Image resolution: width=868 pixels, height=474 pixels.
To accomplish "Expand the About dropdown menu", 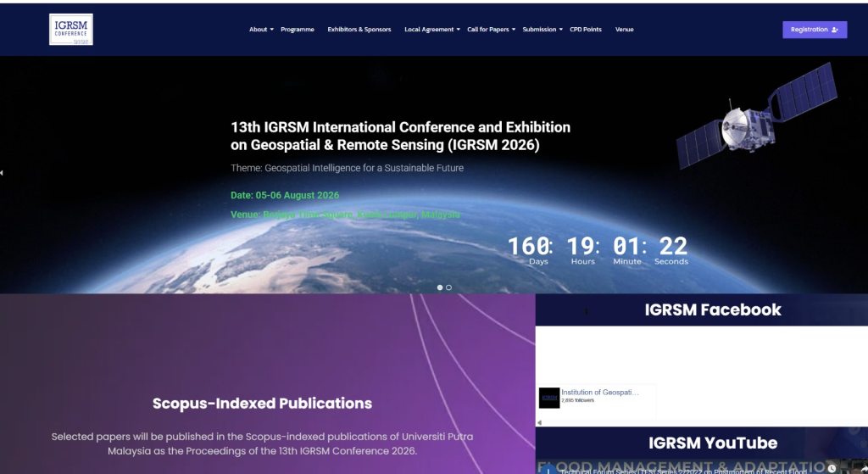I will point(261,30).
